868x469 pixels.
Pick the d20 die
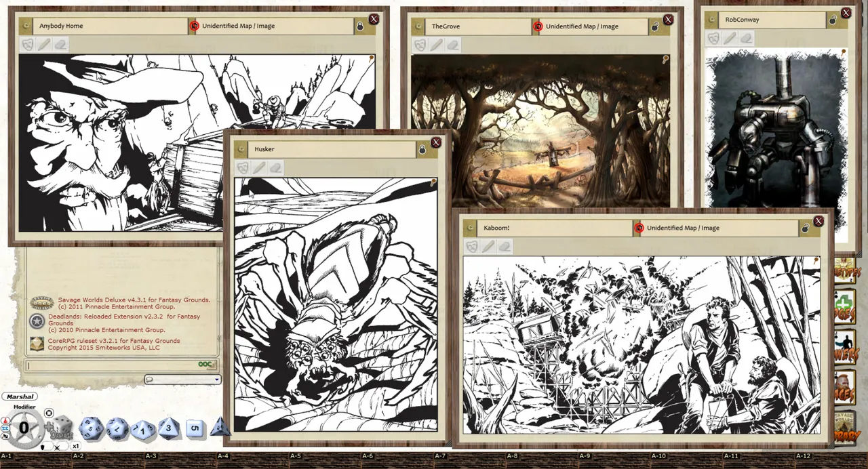coord(91,428)
